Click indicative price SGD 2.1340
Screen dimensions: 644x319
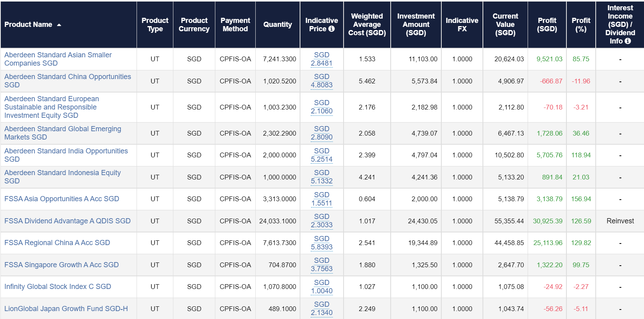(321, 308)
